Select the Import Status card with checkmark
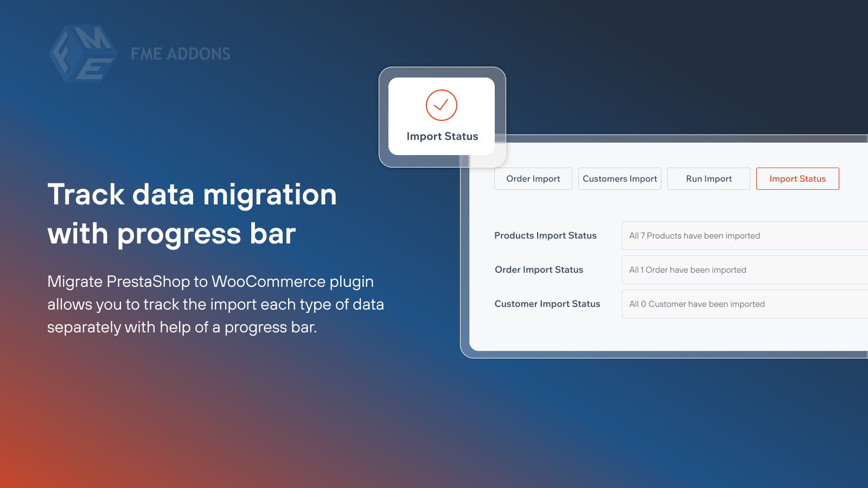This screenshot has width=868, height=488. 441,116
